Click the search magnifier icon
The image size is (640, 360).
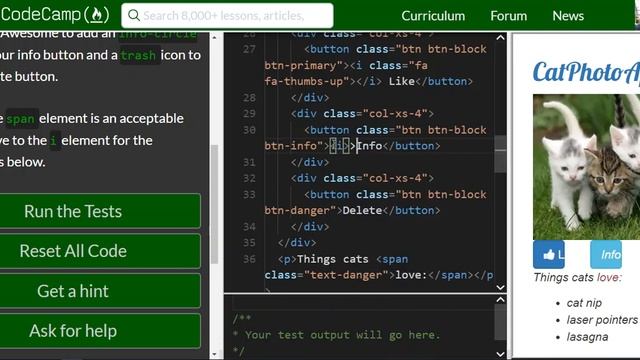point(133,16)
